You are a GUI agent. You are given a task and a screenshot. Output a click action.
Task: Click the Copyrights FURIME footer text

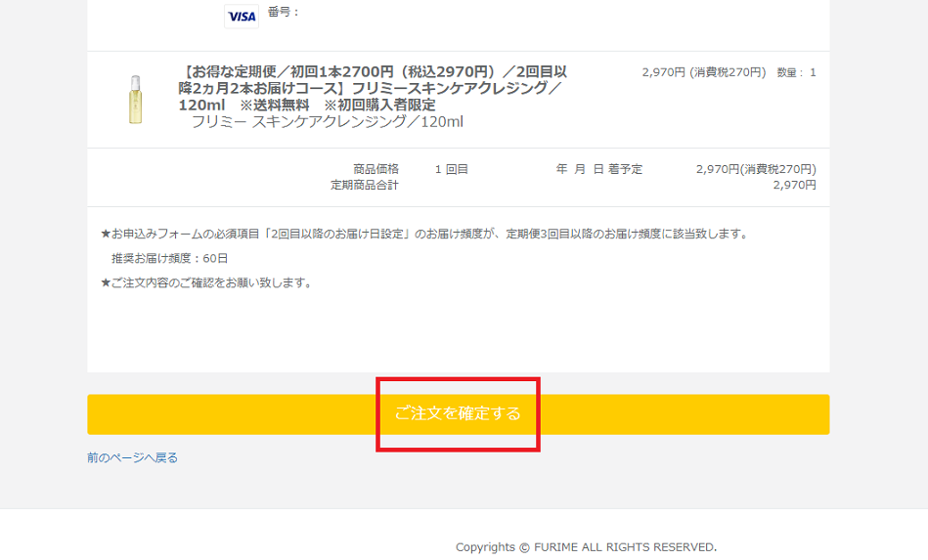tap(586, 547)
